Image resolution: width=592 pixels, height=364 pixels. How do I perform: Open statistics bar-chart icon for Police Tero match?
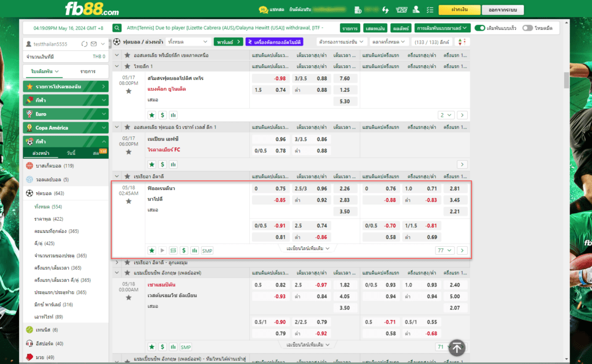[173, 115]
